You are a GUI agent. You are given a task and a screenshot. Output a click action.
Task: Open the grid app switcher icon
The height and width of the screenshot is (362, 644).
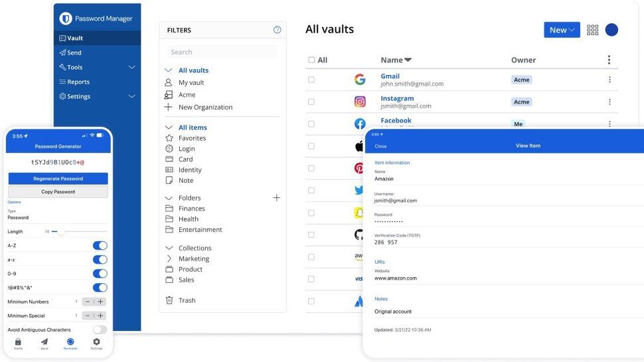592,30
